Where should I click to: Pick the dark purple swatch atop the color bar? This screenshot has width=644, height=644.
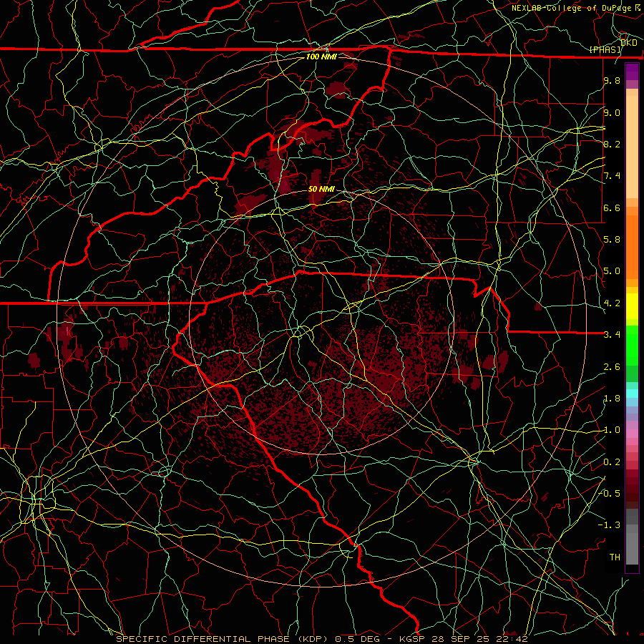(632, 72)
